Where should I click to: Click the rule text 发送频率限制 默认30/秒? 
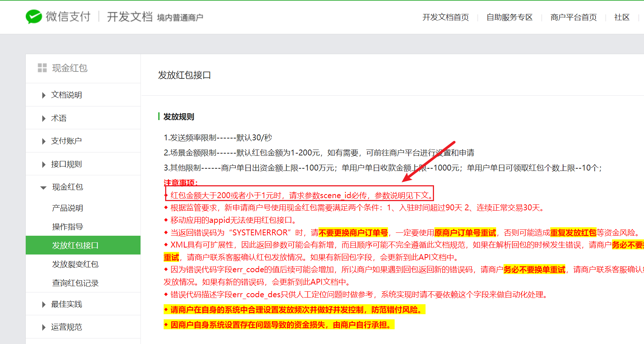click(218, 138)
